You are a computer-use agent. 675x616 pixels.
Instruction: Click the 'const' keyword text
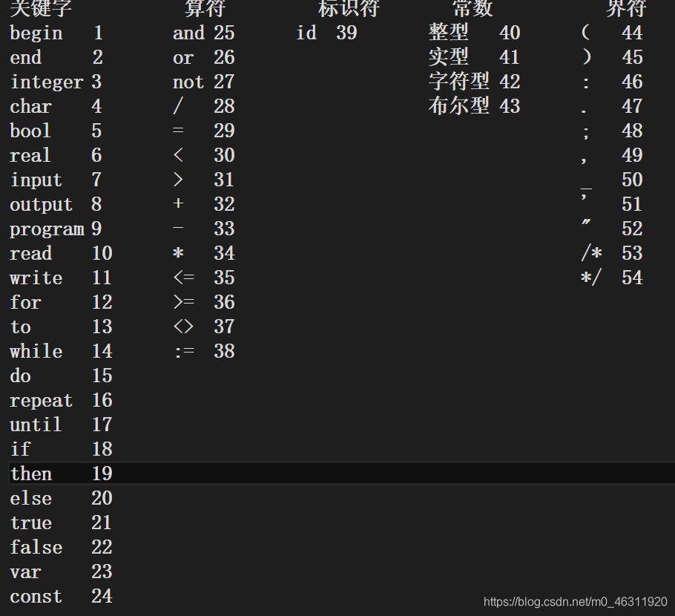pos(36,597)
